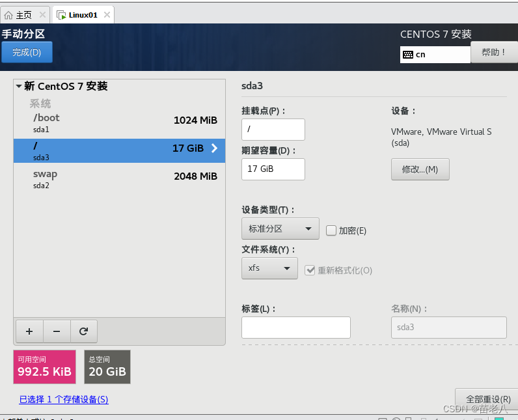The image size is (518, 420).
Task: Click the home icon on the 主页 tab
Action: (x=8, y=15)
